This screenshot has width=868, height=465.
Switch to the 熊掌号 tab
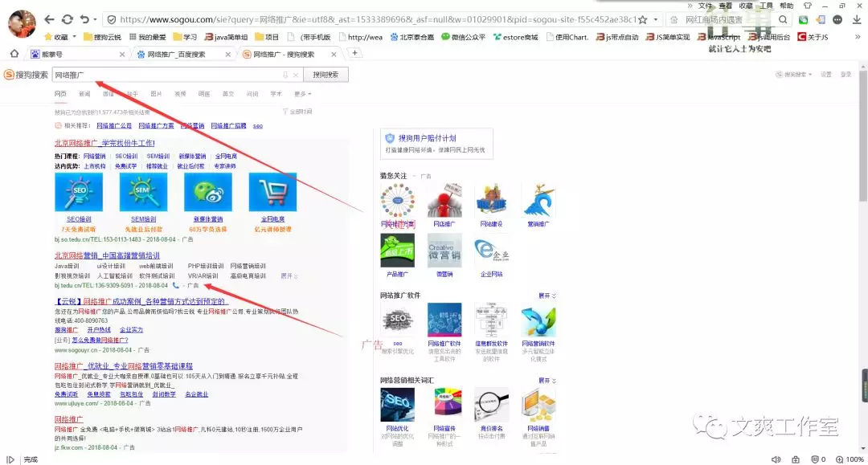pyautogui.click(x=77, y=54)
